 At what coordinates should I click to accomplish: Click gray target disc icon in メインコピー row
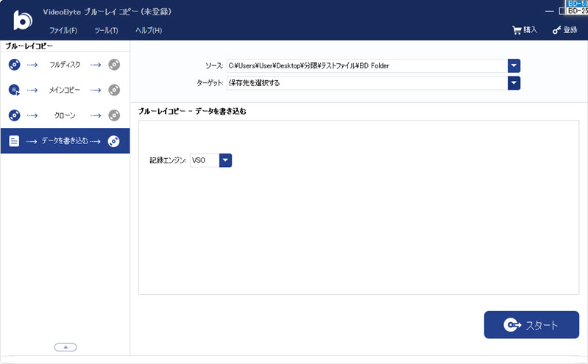[x=114, y=90]
